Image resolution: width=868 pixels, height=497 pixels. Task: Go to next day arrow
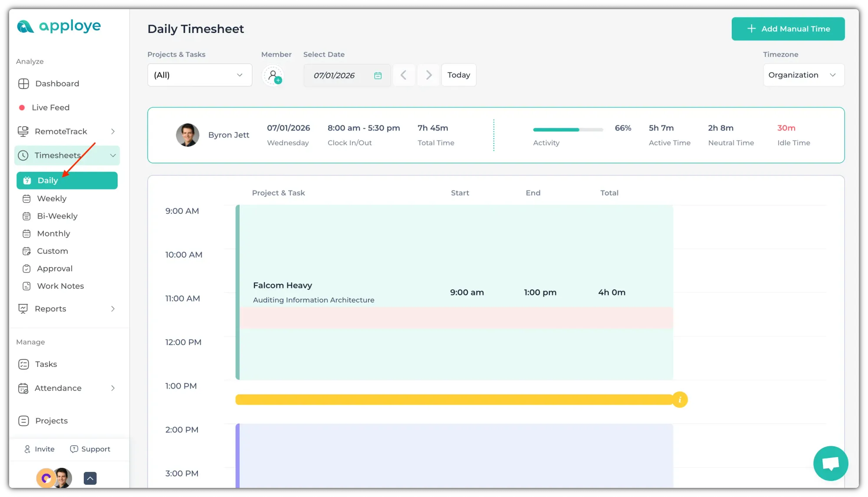click(x=428, y=75)
